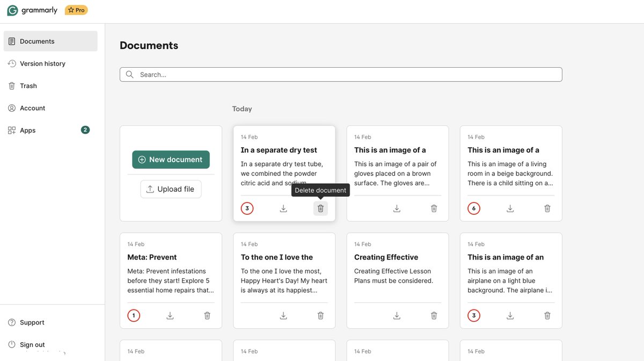Download the 'To the one I love the' document
644x361 pixels.
(x=283, y=315)
